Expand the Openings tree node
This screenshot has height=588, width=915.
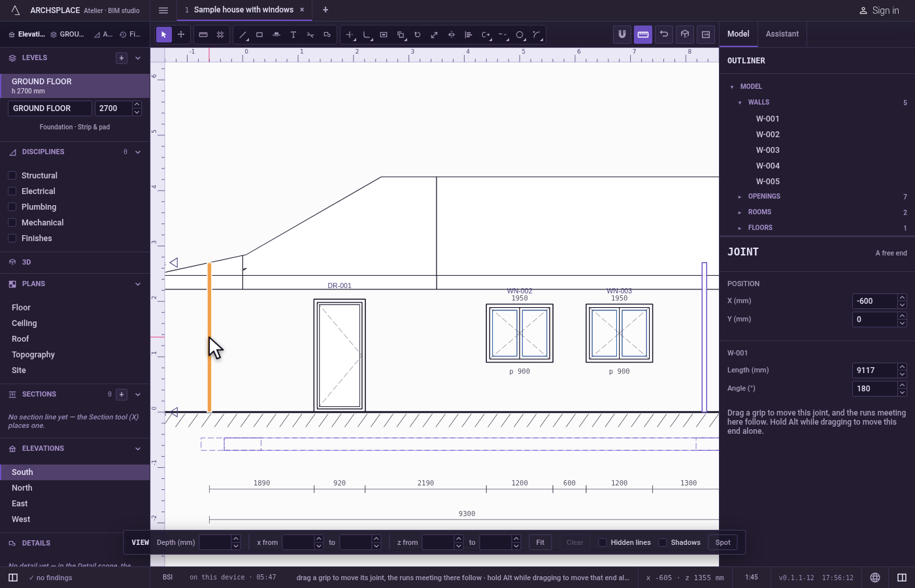point(740,197)
